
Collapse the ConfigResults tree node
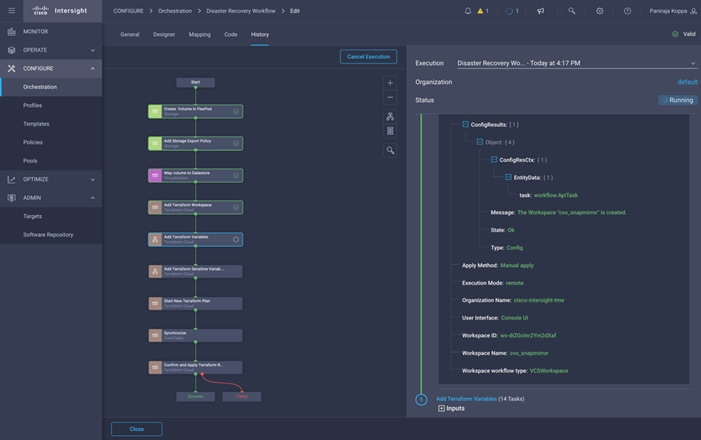(x=465, y=124)
